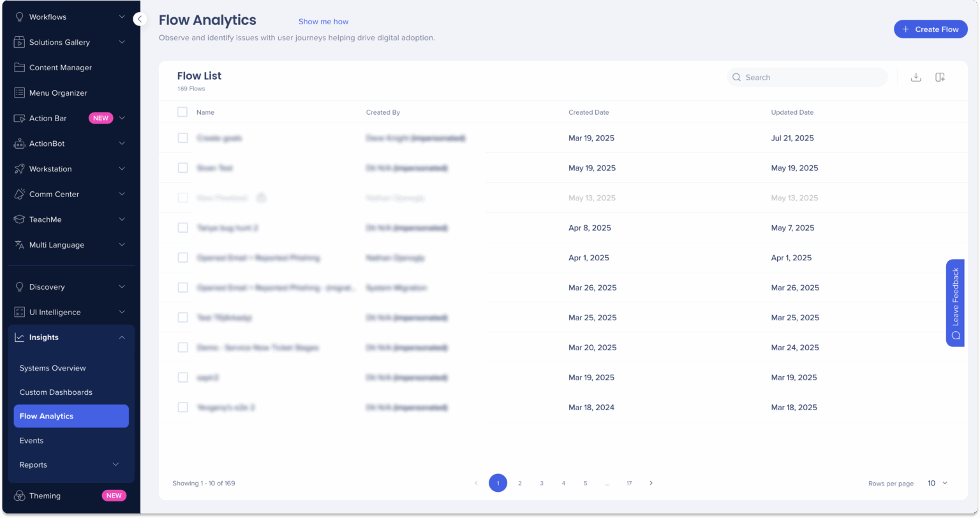Open the Rows per page dropdown
Image resolution: width=980 pixels, height=518 pixels.
(937, 483)
